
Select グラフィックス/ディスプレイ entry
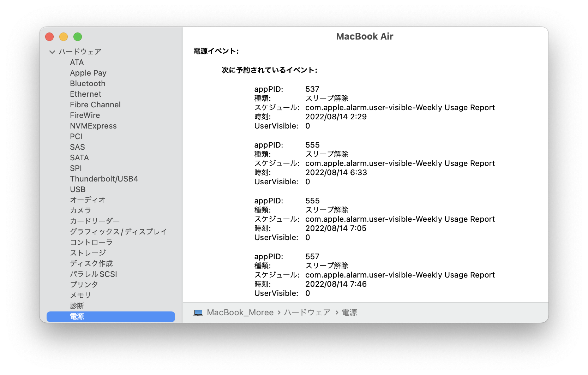coord(118,232)
